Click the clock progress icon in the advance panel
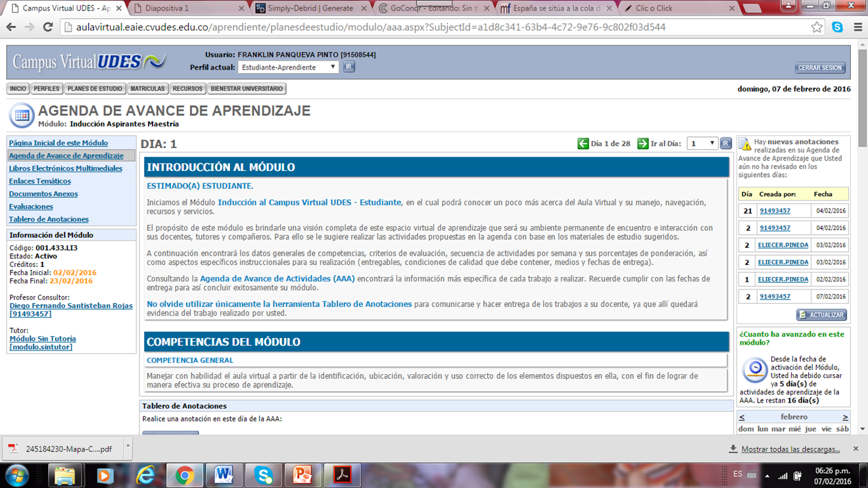This screenshot has width=868, height=488. (x=754, y=370)
